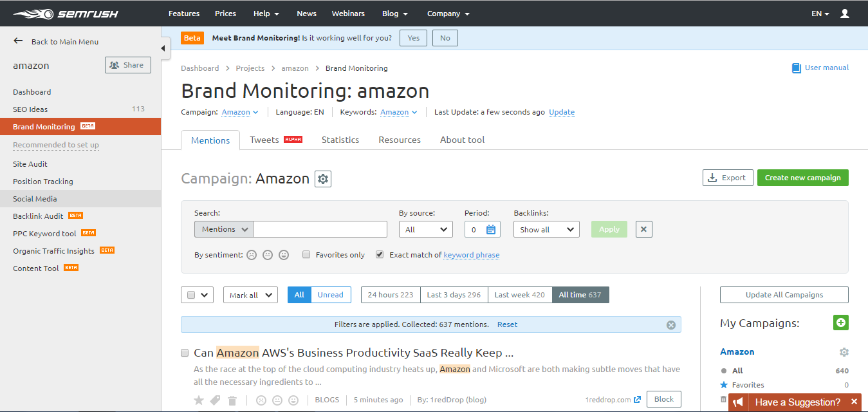This screenshot has width=868, height=412.
Task: Show mentions from Last 3 days
Action: pyautogui.click(x=454, y=295)
